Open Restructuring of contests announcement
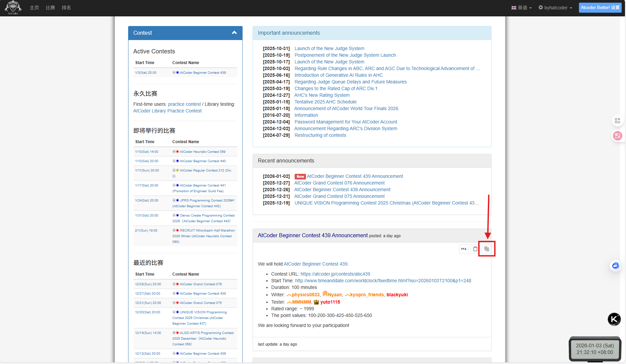 [320, 135]
